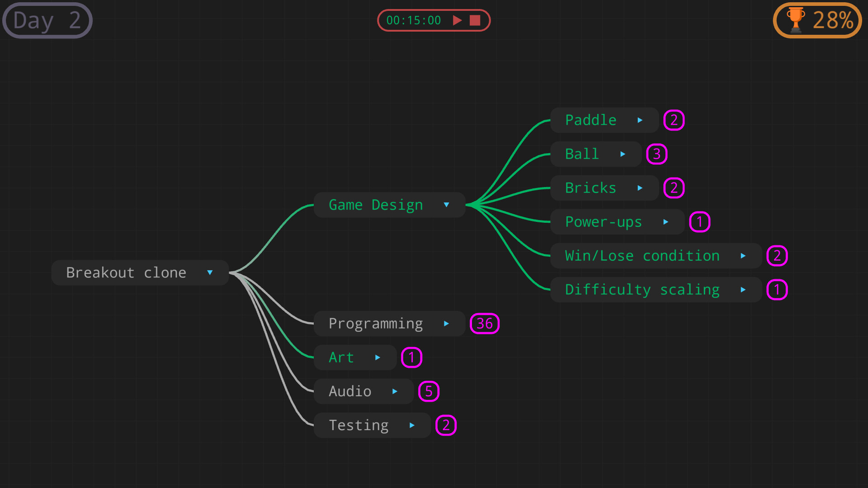The height and width of the screenshot is (488, 868).
Task: Click the 28% progress indicator
Action: pos(832,20)
